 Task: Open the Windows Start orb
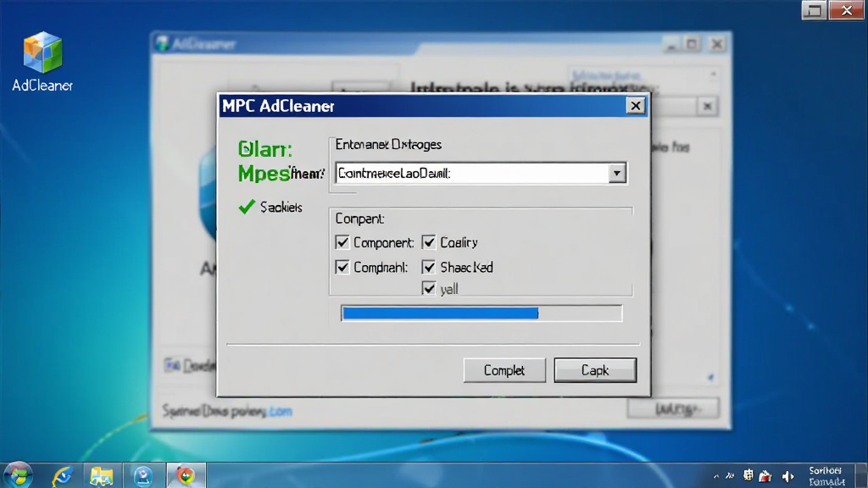point(18,475)
